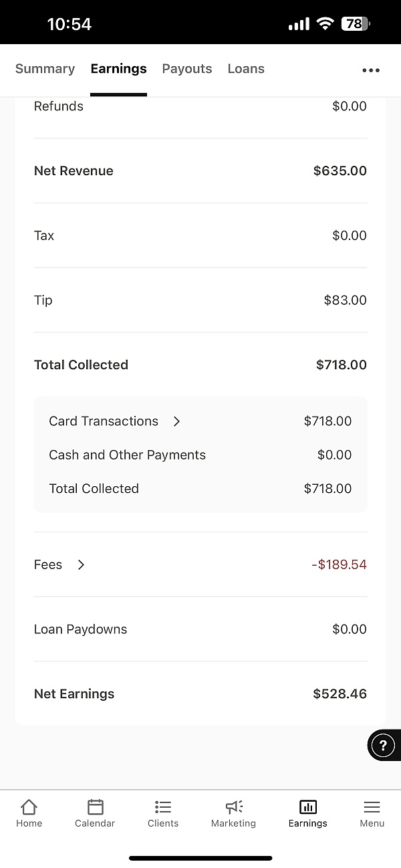
Task: Open the three-dot more options icon
Action: [371, 70]
